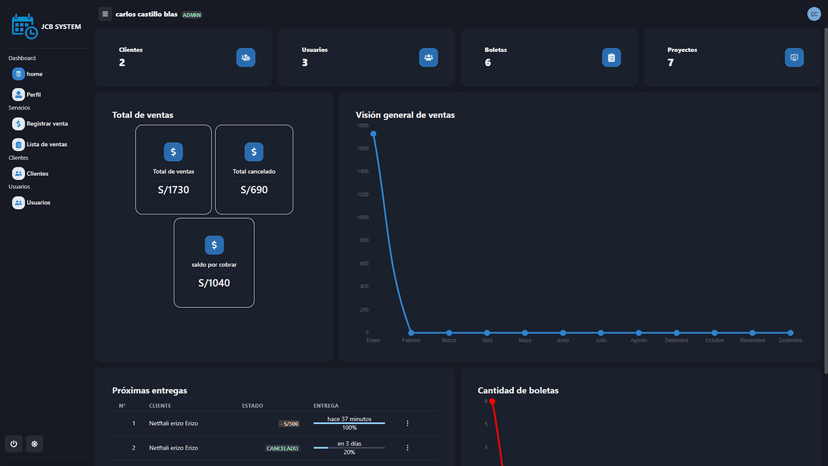Image resolution: width=828 pixels, height=466 pixels.
Task: Open row 2 options three-dot menu
Action: [407, 448]
